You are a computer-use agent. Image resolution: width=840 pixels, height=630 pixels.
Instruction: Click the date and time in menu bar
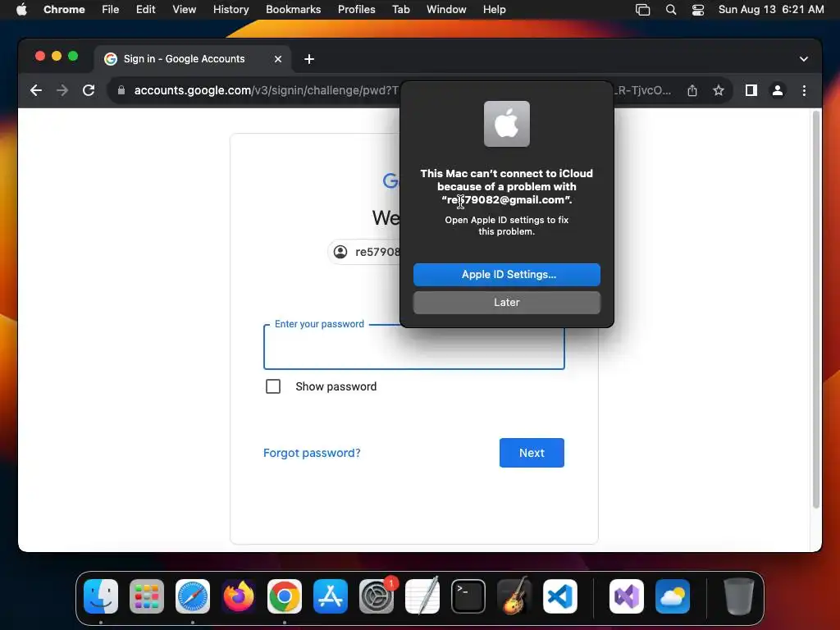[x=771, y=10]
